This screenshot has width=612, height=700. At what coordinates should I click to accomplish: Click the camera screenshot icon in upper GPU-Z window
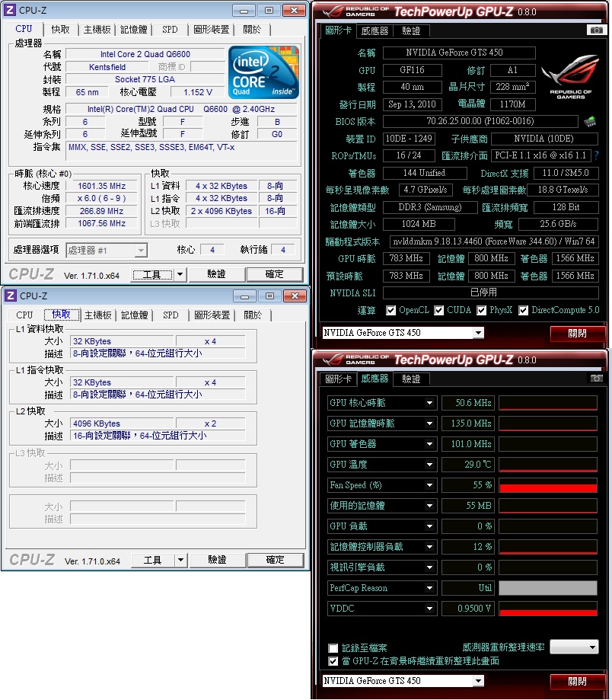point(596,30)
